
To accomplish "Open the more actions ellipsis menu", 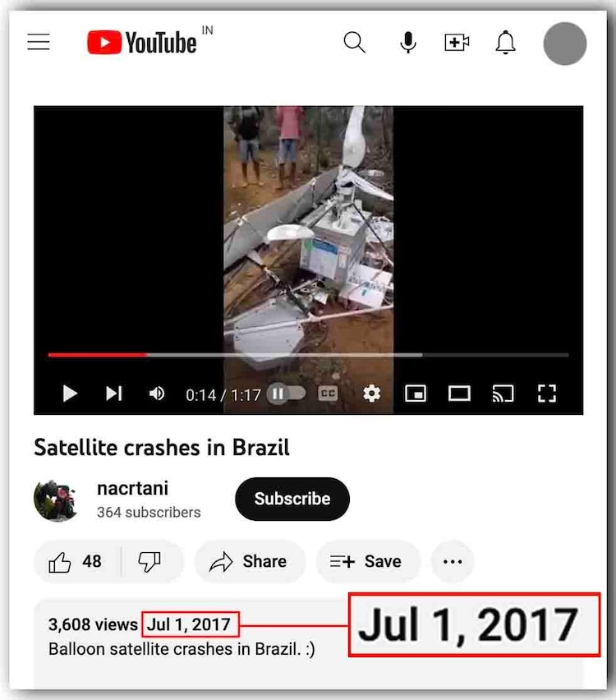I will (x=453, y=562).
